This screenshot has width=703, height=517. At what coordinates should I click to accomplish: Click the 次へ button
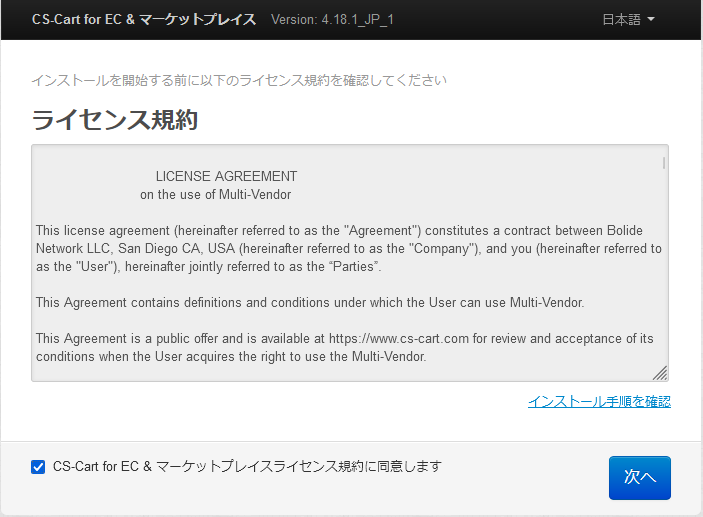click(639, 478)
